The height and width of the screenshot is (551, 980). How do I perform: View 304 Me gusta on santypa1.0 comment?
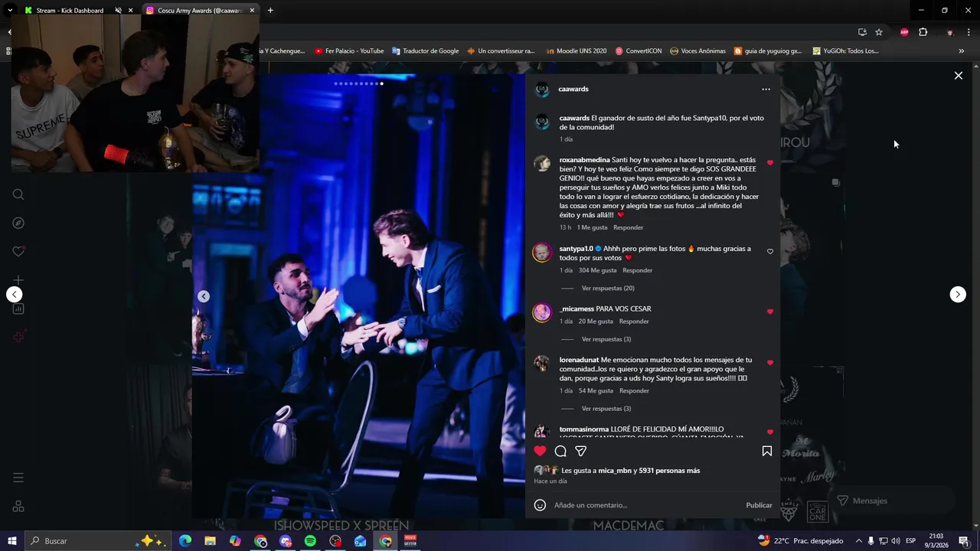tap(598, 271)
